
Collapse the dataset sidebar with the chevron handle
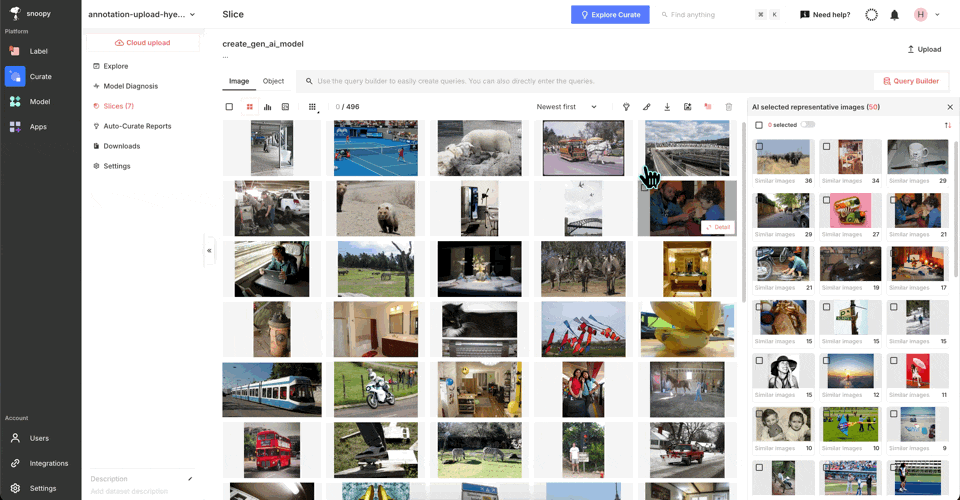[x=209, y=250]
